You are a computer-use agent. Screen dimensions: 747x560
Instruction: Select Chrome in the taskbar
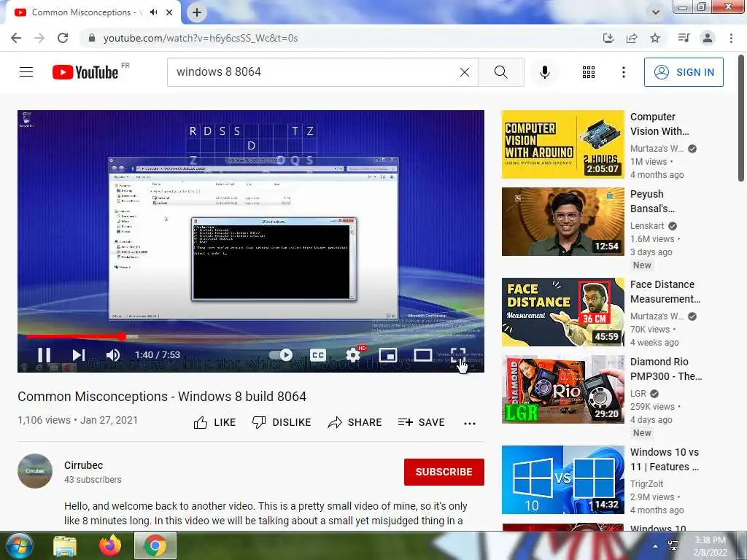[155, 545]
